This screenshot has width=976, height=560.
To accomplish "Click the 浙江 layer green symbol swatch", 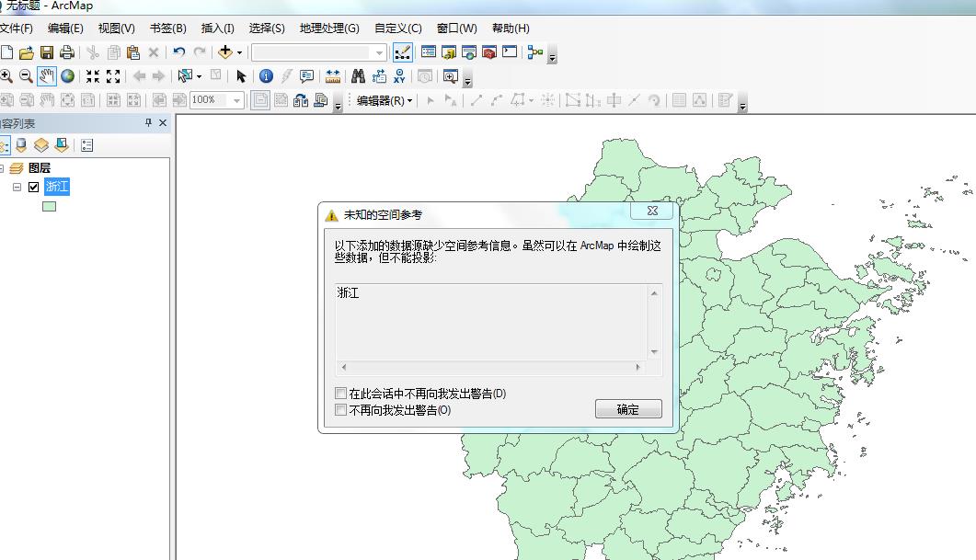I will [x=49, y=206].
